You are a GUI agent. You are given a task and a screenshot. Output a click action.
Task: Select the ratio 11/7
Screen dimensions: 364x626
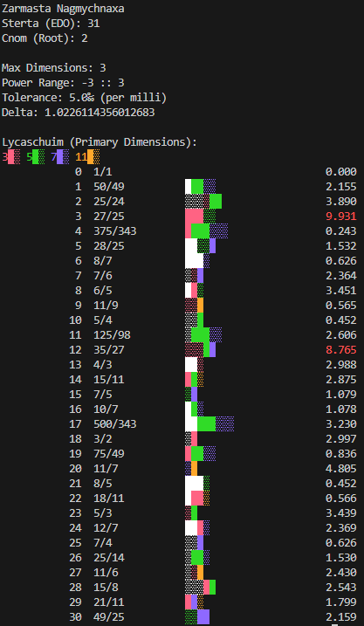click(106, 469)
